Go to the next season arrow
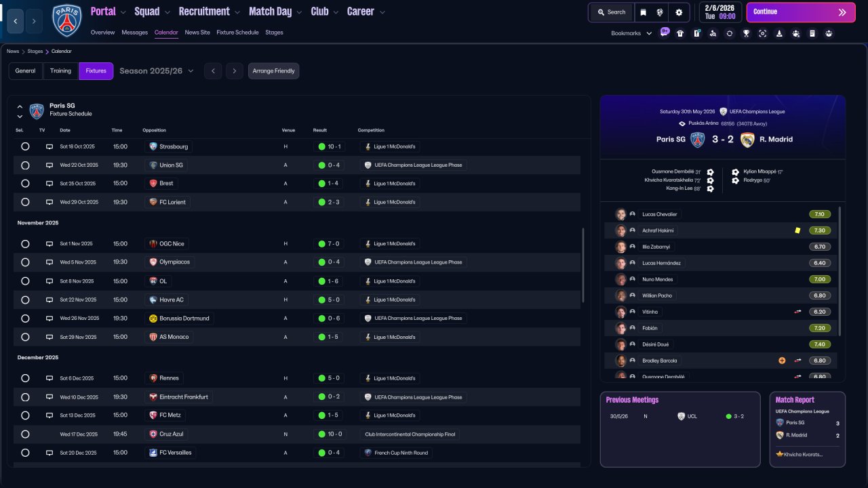The width and height of the screenshot is (868, 488). click(x=235, y=71)
